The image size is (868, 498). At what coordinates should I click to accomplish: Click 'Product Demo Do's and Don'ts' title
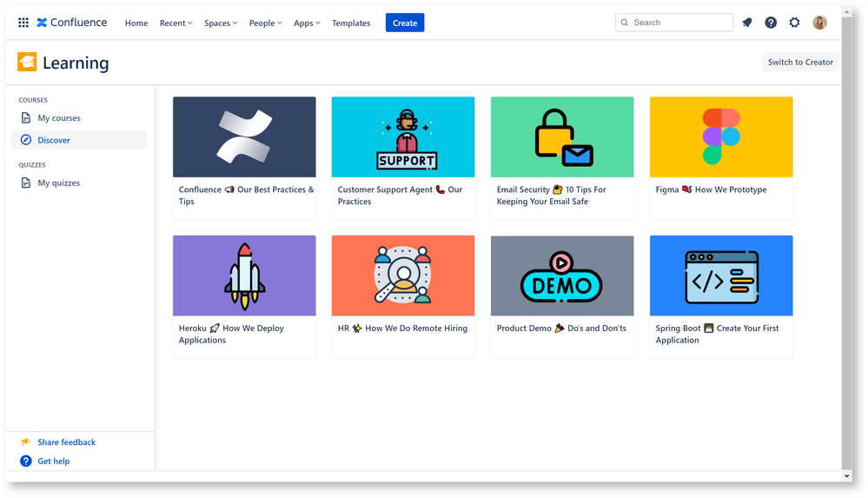(561, 328)
